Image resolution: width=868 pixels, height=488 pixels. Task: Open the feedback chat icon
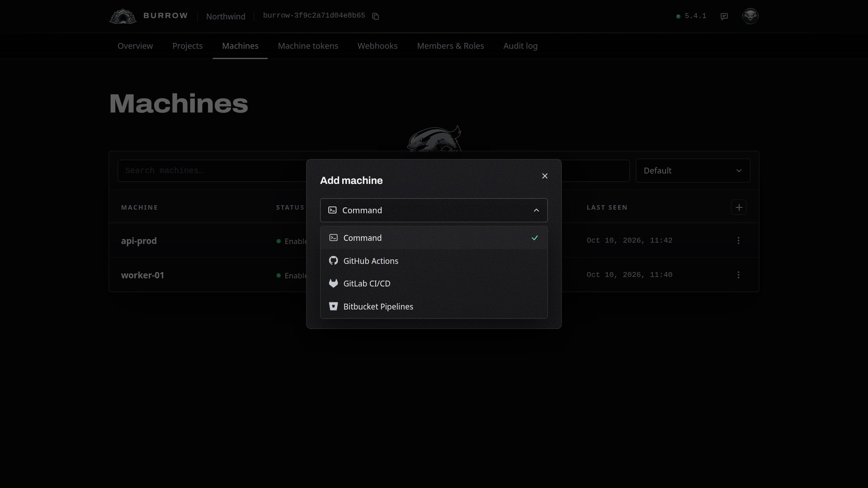point(724,16)
